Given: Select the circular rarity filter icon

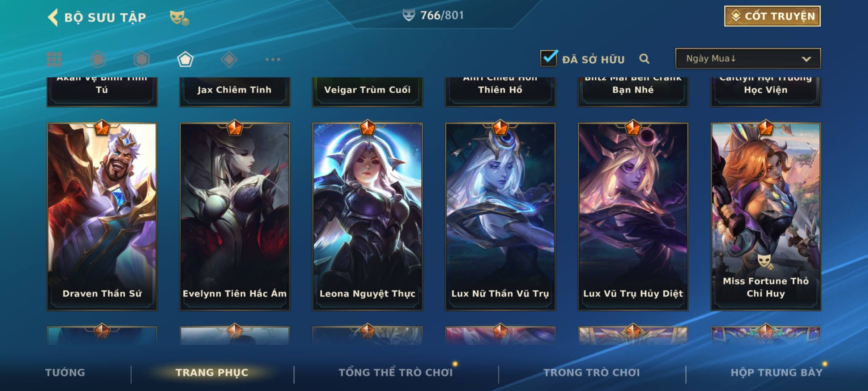Looking at the screenshot, I should point(98,59).
